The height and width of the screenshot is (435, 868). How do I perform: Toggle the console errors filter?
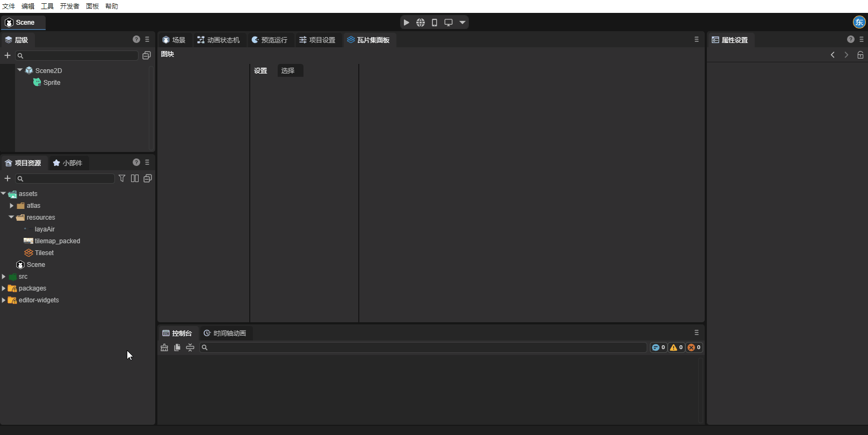[694, 347]
